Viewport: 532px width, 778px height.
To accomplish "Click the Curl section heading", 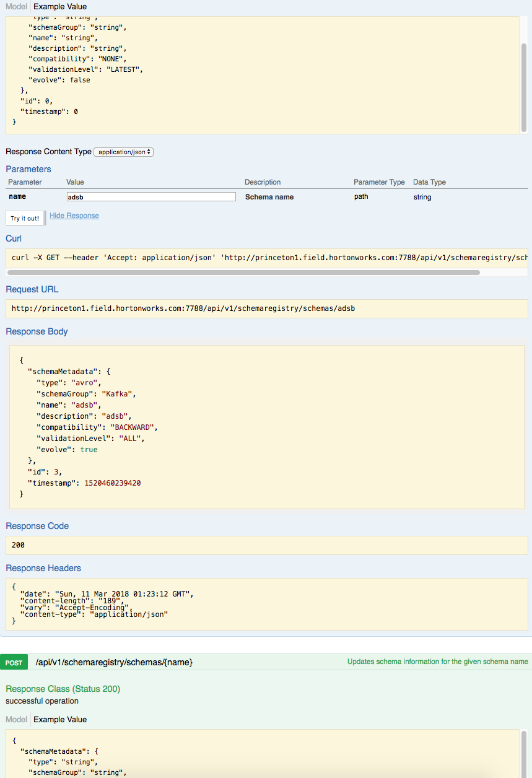I will coord(13,238).
